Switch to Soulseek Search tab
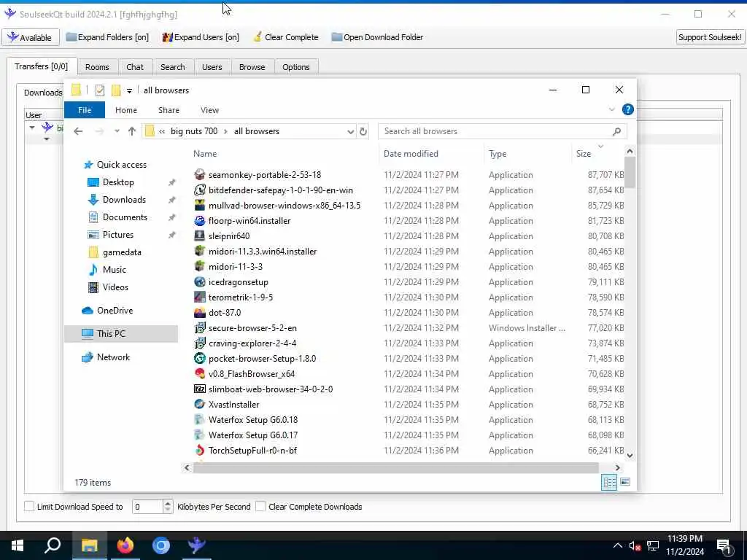This screenshot has height=560, width=747. 172,67
